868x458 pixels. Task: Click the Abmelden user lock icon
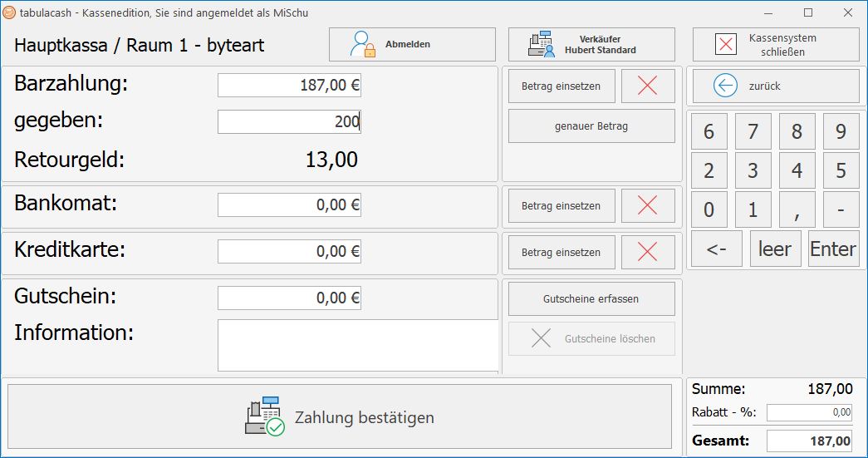[x=363, y=44]
